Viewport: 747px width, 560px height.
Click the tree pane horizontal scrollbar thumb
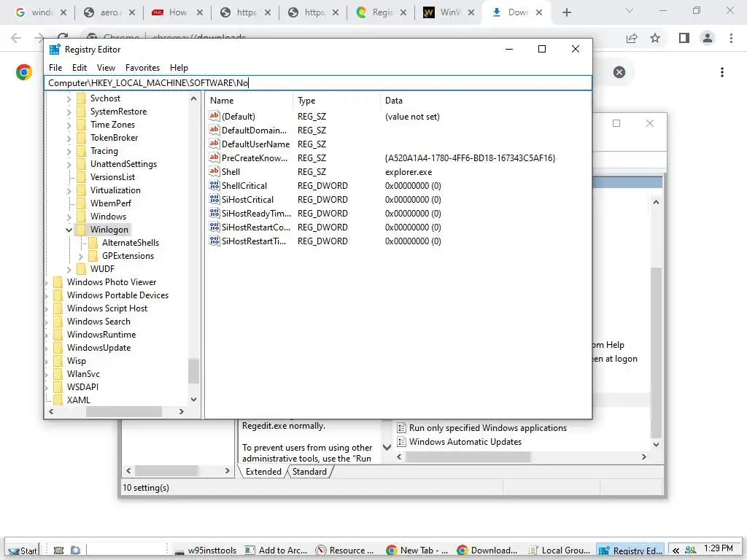pos(124,411)
